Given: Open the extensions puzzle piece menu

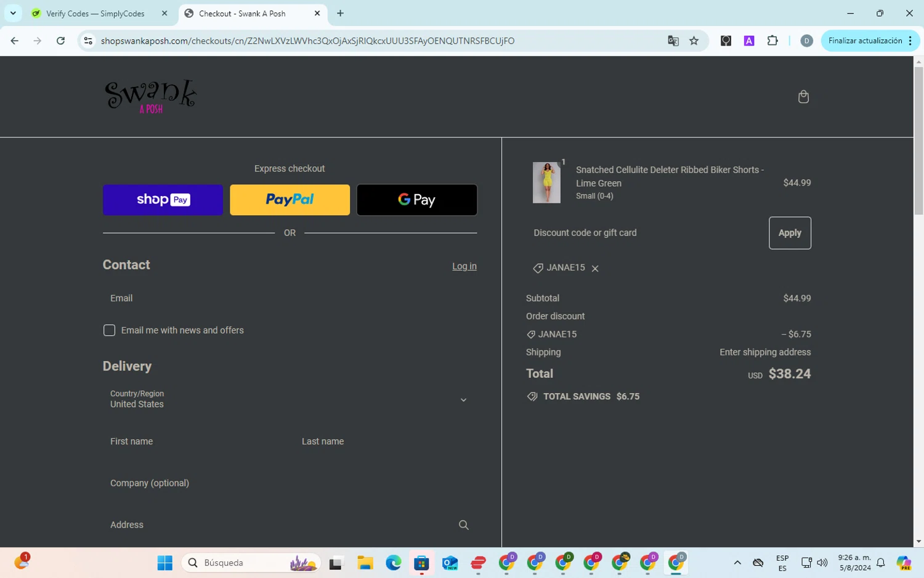Looking at the screenshot, I should coord(772,41).
